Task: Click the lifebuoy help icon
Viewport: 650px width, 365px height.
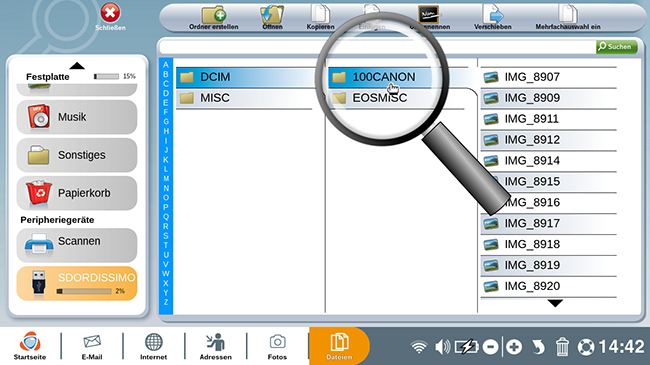Action: [586, 347]
